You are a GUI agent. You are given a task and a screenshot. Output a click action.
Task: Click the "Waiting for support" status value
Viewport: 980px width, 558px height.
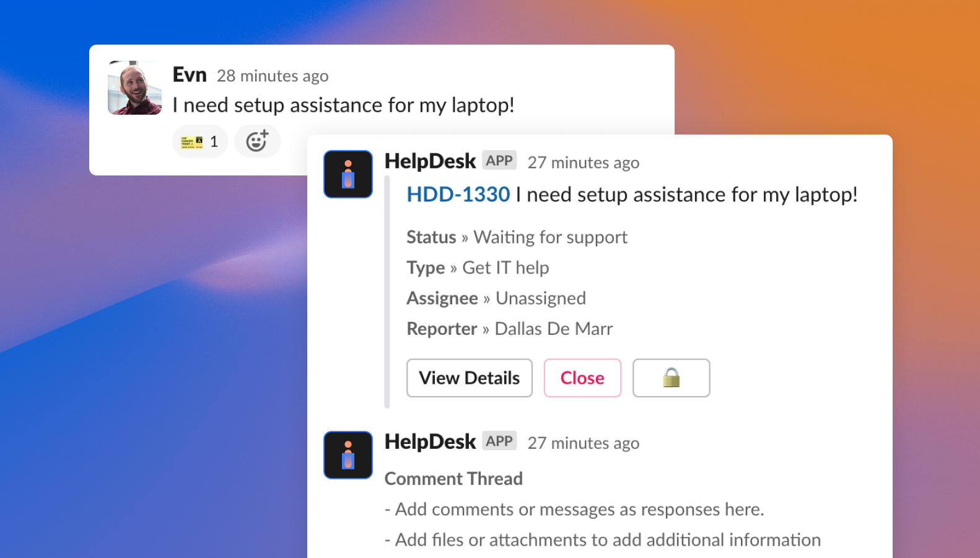(550, 237)
